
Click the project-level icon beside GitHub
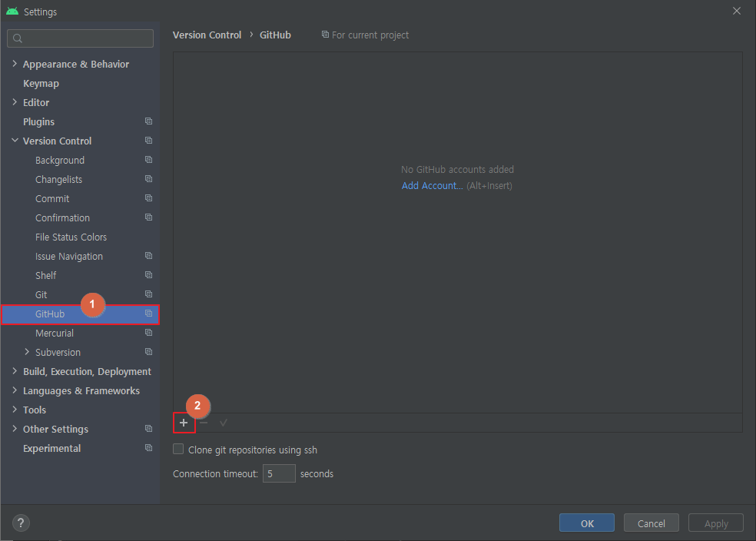[148, 314]
